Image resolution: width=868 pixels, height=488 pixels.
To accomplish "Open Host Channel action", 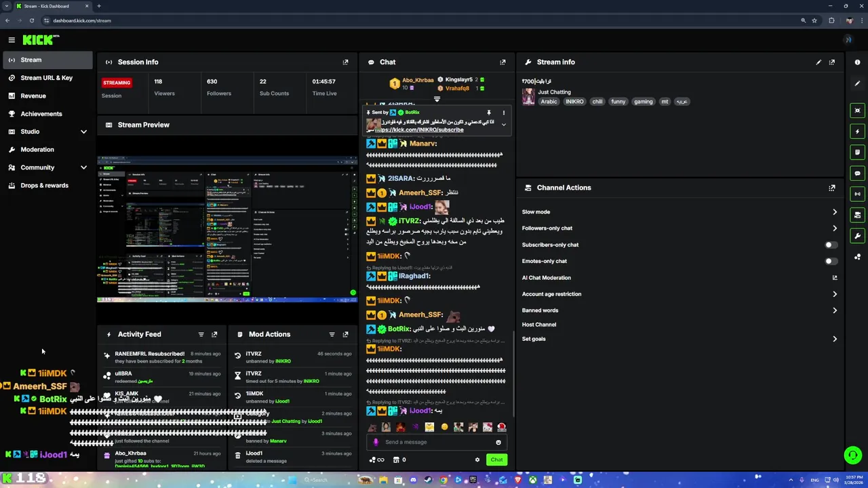I will coord(539,325).
